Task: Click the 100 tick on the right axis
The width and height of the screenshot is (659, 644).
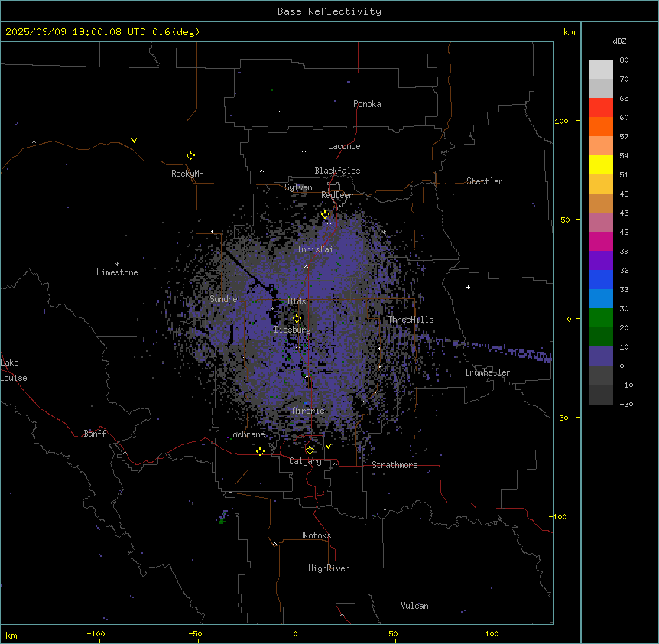Action: pos(561,121)
